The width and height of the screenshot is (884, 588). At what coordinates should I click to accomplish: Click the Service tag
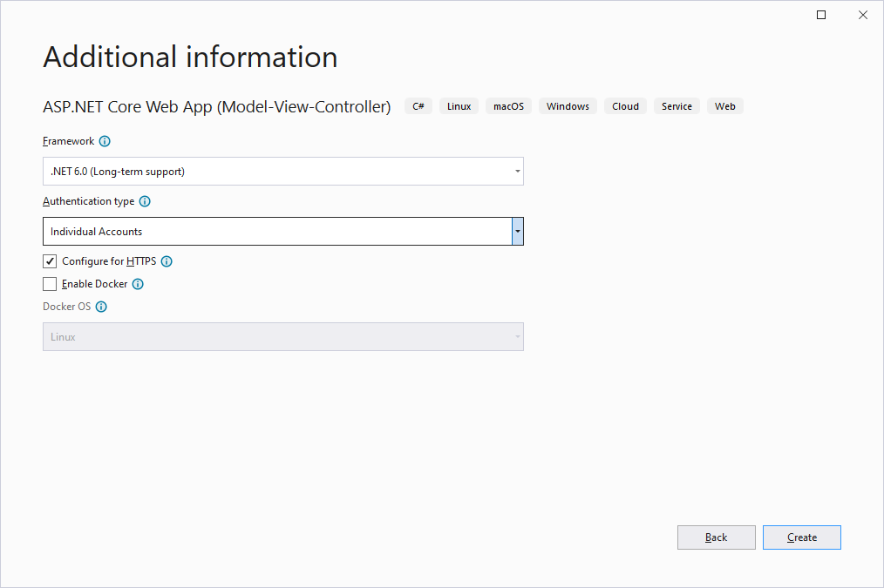pyautogui.click(x=677, y=106)
